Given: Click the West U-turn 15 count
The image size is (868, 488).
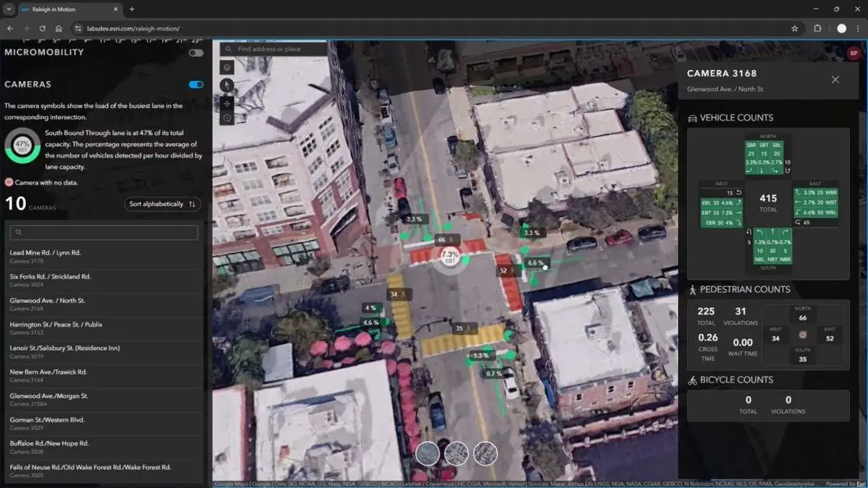Looking at the screenshot, I should pos(735,193).
